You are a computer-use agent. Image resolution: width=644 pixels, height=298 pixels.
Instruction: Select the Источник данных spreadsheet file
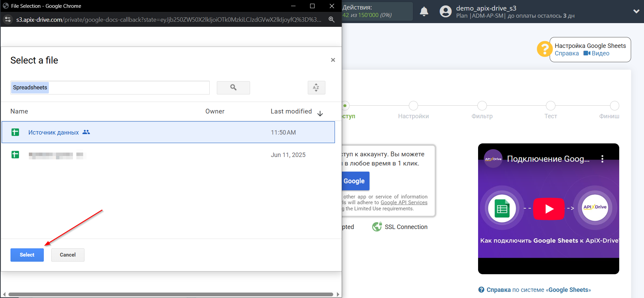coord(168,132)
